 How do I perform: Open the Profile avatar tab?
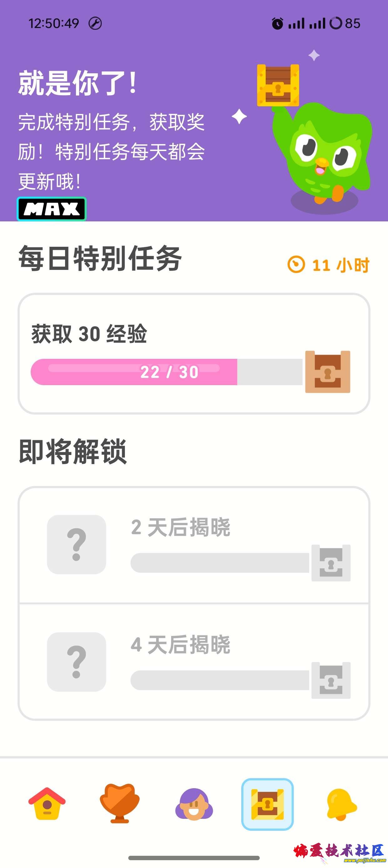click(194, 803)
